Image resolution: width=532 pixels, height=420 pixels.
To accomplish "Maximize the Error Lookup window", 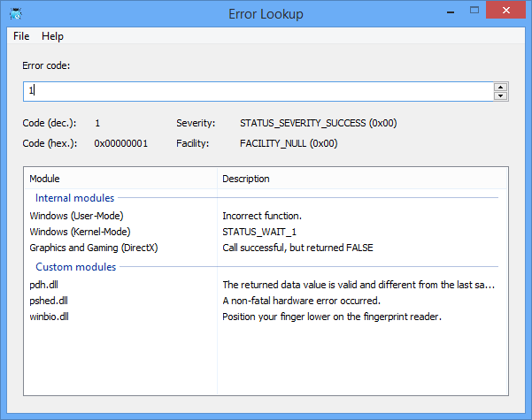I will (474, 11).
